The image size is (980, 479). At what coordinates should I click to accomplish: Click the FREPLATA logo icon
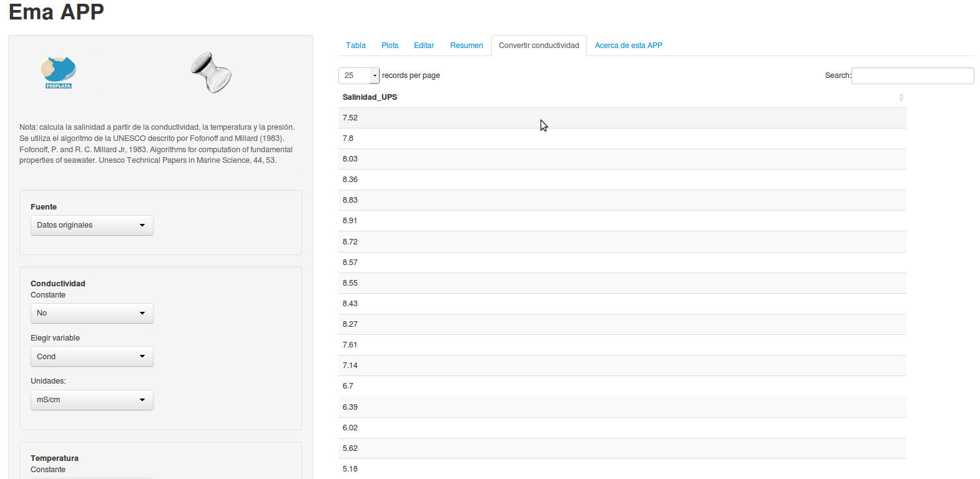(x=59, y=72)
